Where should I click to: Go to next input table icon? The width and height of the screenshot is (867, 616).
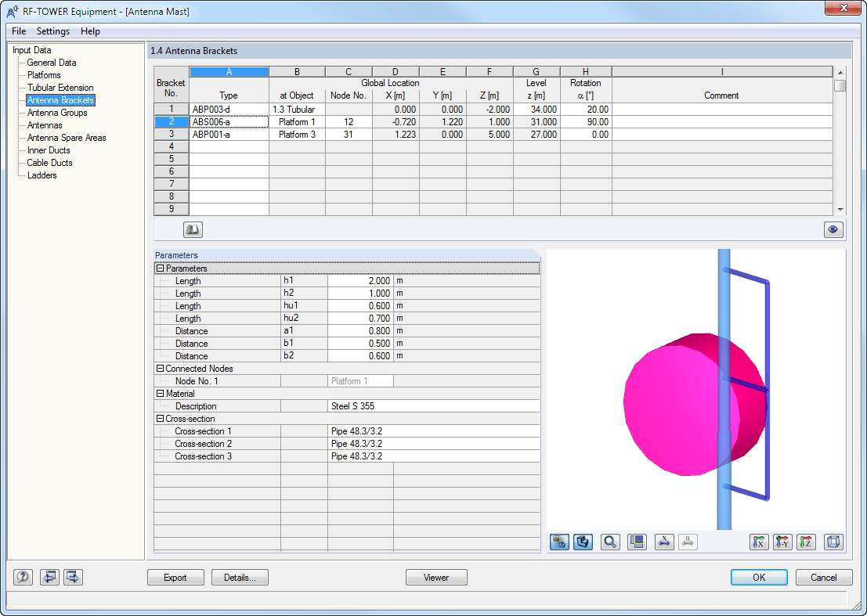pos(73,578)
